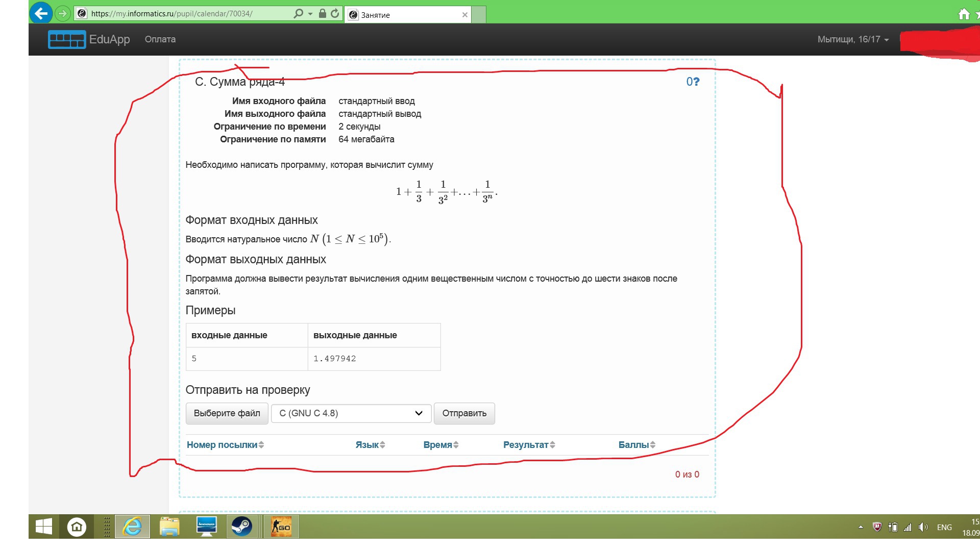Click the Windows Start button
980x551 pixels.
click(44, 527)
